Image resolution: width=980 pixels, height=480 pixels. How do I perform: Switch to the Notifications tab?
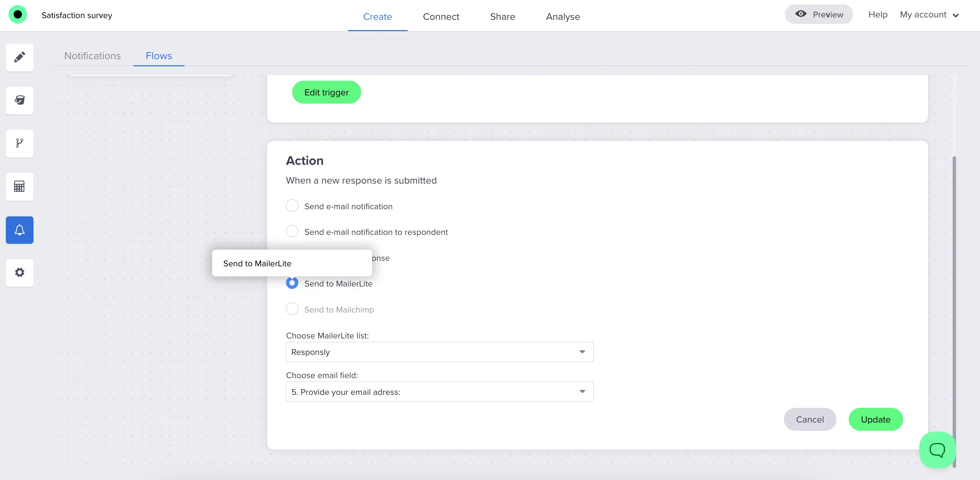pos(93,56)
